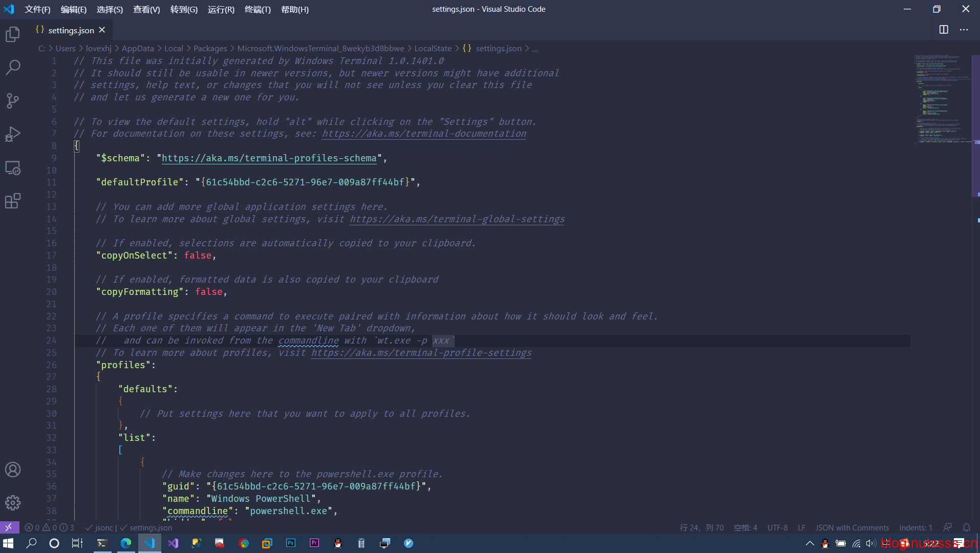The width and height of the screenshot is (980, 553).
Task: Click the Indents: 1 status item
Action: point(915,527)
